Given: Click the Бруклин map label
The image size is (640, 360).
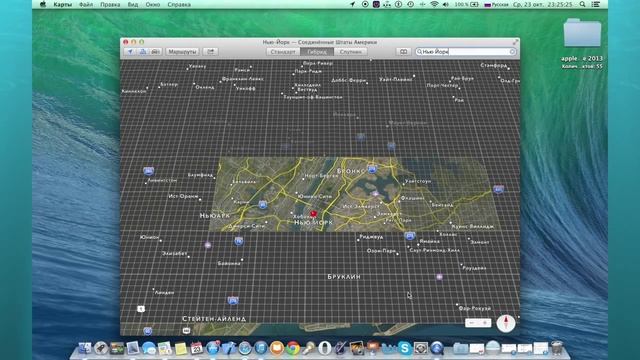Looking at the screenshot, I should coord(344,277).
